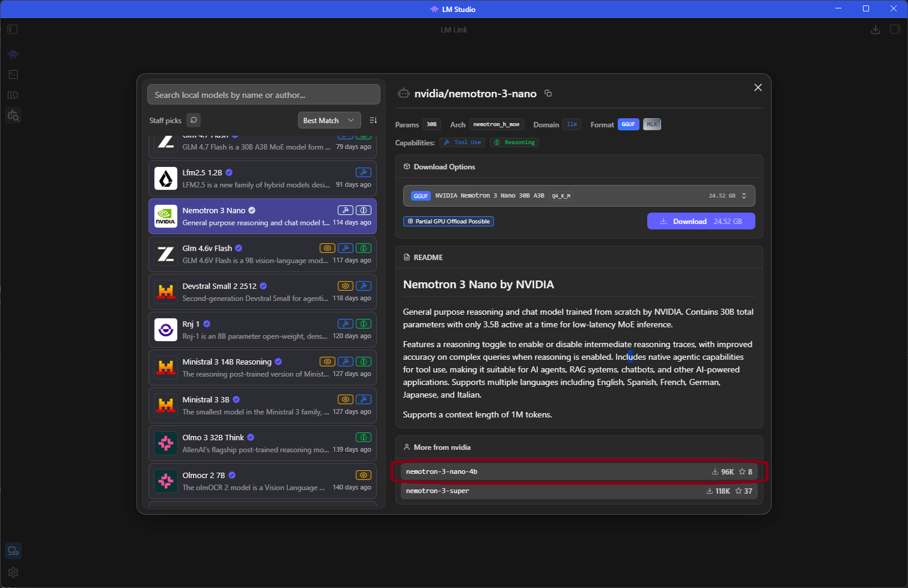Click the bottom-left chat bubbles sidebar icon
Image resolution: width=908 pixels, height=588 pixels.
[13, 551]
